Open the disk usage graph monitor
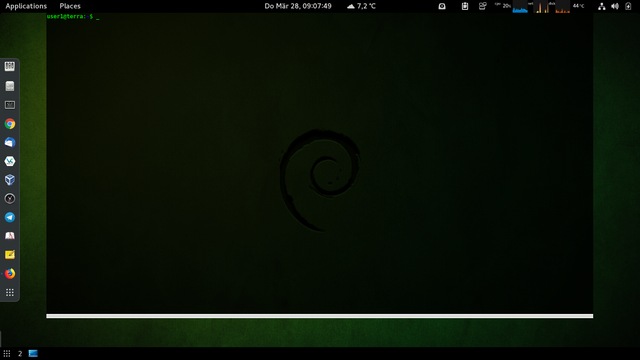The width and height of the screenshot is (640, 360). pos(562,7)
